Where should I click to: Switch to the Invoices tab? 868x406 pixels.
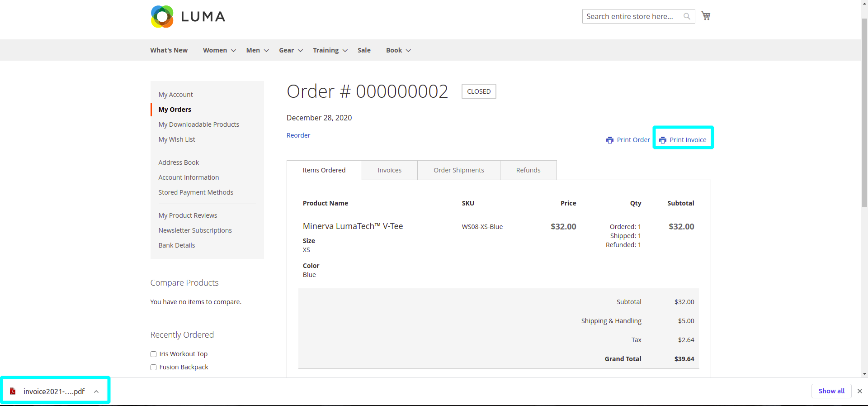389,170
